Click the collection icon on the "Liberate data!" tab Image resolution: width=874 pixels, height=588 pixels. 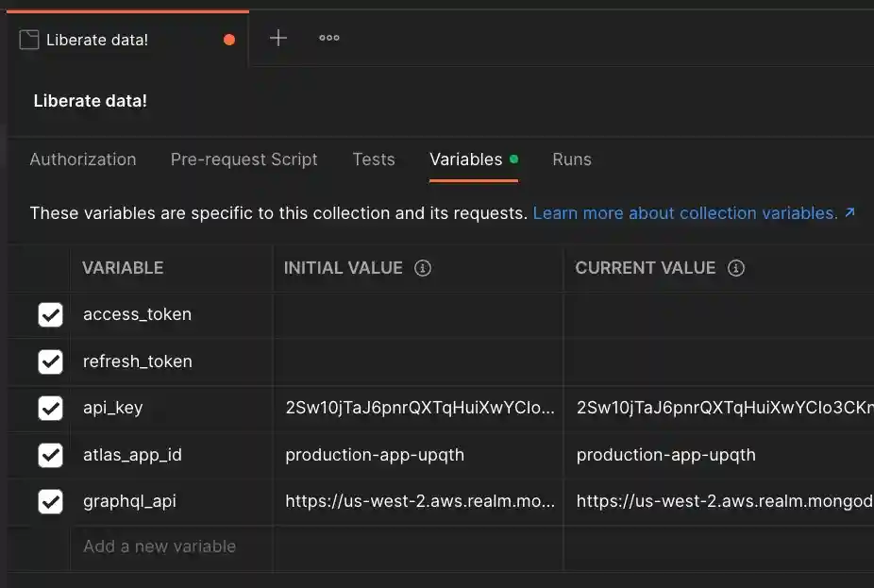(29, 39)
